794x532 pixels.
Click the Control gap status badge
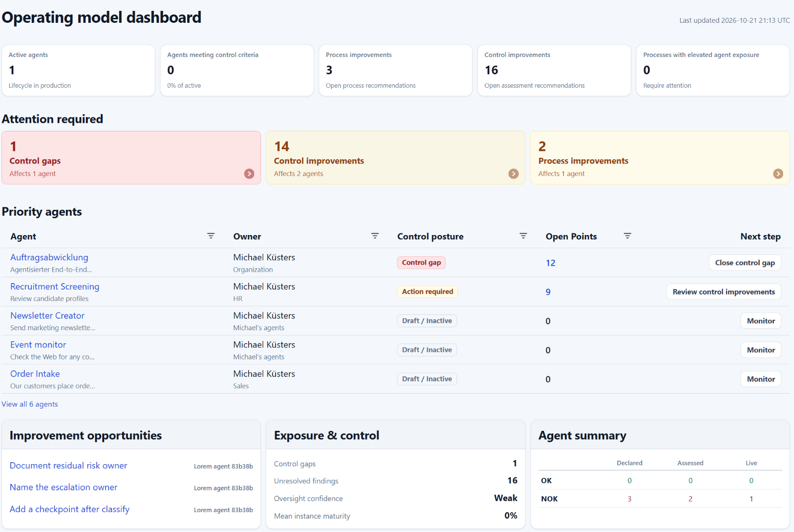(x=421, y=263)
